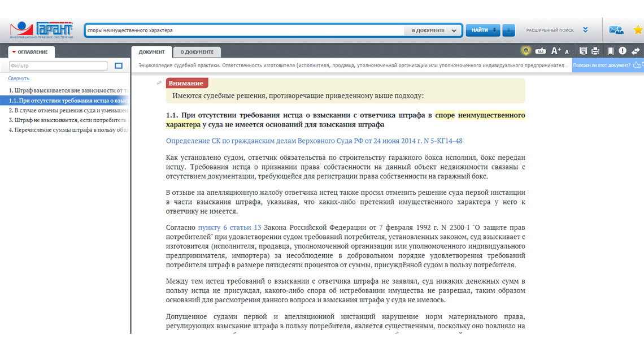Select contents item '1.1. При отсутствии требования истца'
This screenshot has width=644, height=361.
[64, 100]
